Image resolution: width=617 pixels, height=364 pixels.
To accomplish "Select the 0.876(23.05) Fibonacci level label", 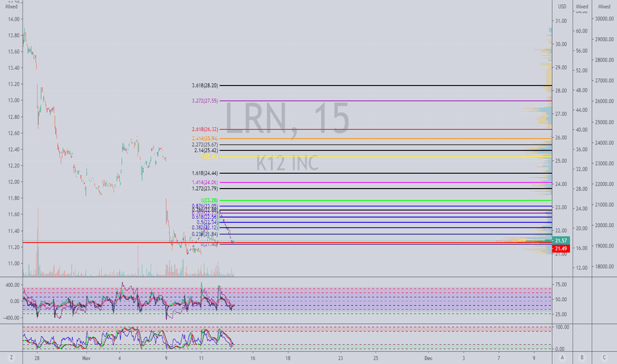I will click(205, 206).
